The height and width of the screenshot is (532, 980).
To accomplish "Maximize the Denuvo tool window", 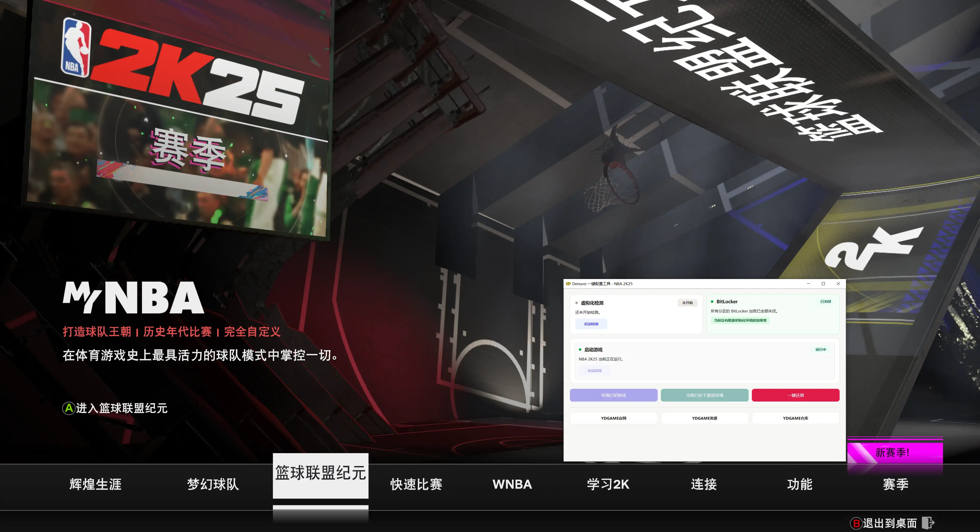I will pyautogui.click(x=823, y=284).
